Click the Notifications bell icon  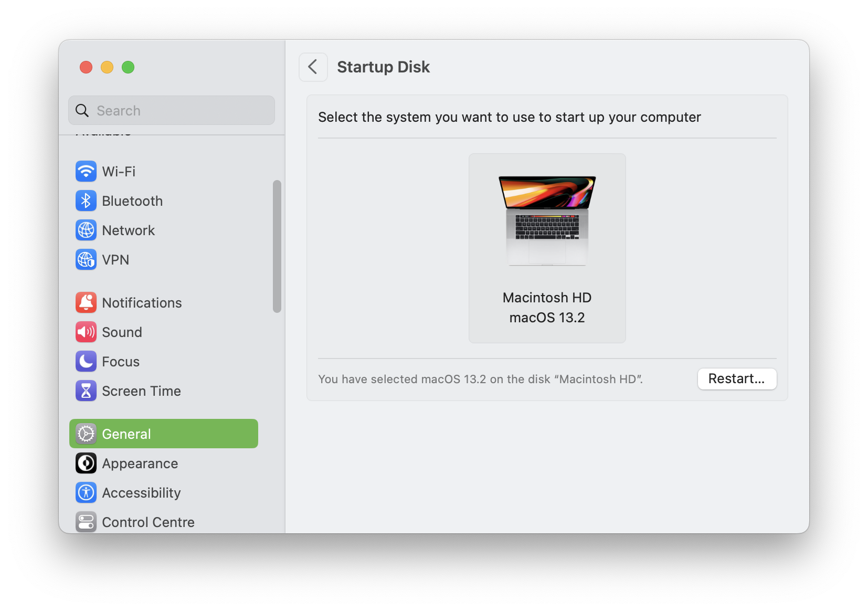[86, 302]
